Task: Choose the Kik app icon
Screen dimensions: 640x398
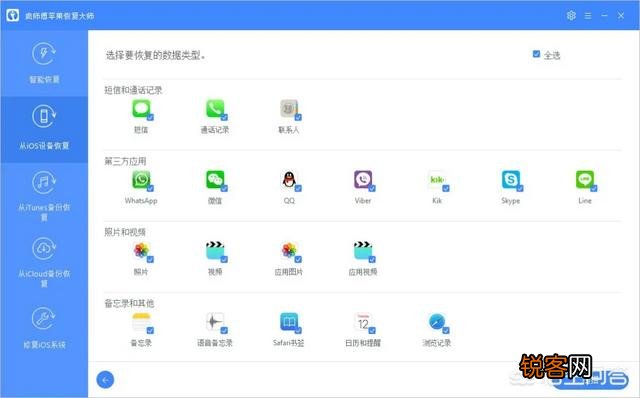Action: (437, 180)
